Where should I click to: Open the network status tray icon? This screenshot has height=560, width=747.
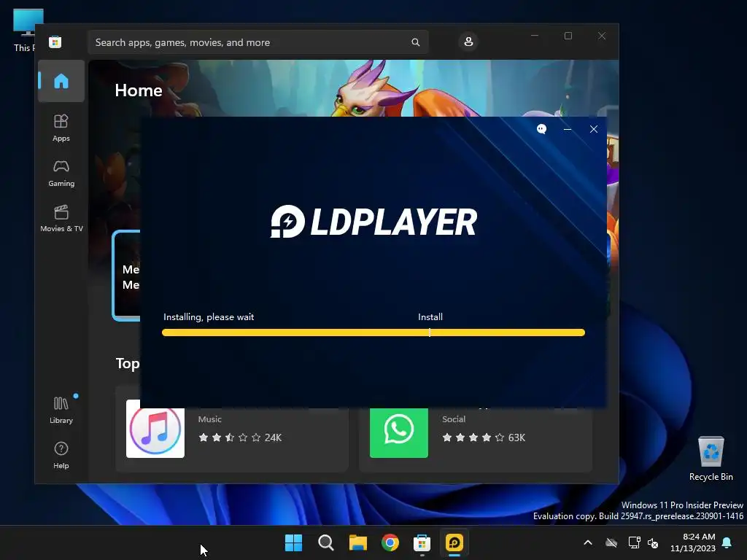(x=634, y=542)
